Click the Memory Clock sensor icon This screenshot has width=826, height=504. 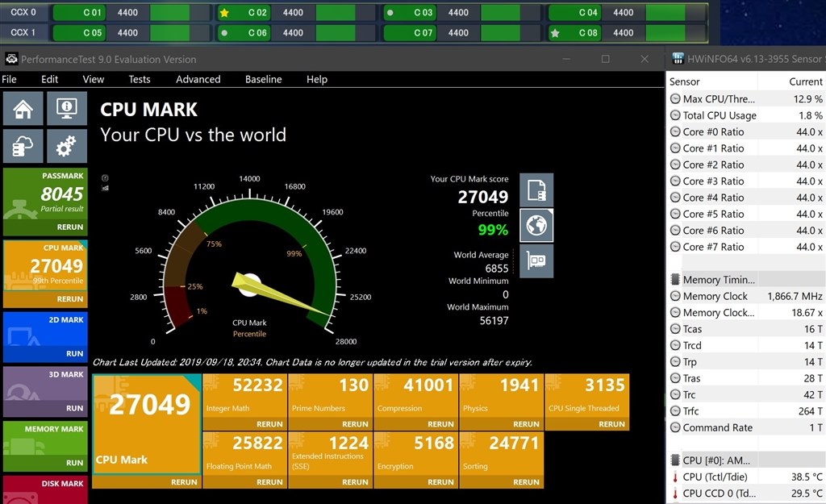pyautogui.click(x=675, y=296)
